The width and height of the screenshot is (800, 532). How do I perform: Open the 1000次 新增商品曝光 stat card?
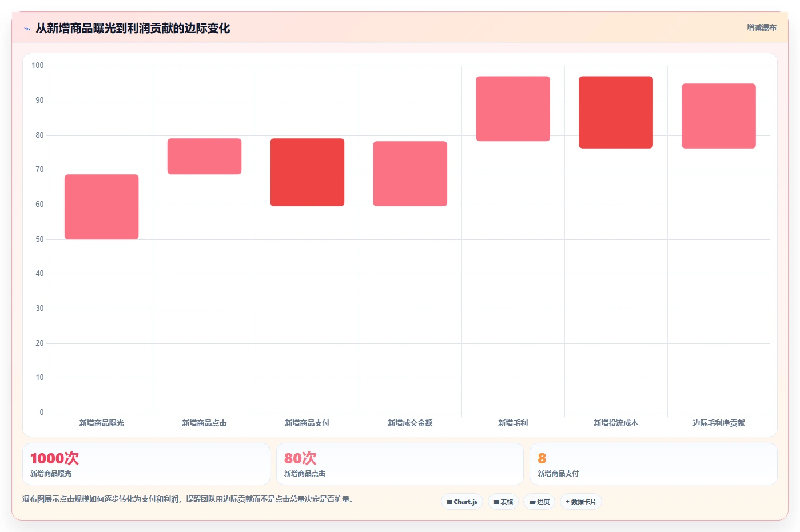point(146,464)
